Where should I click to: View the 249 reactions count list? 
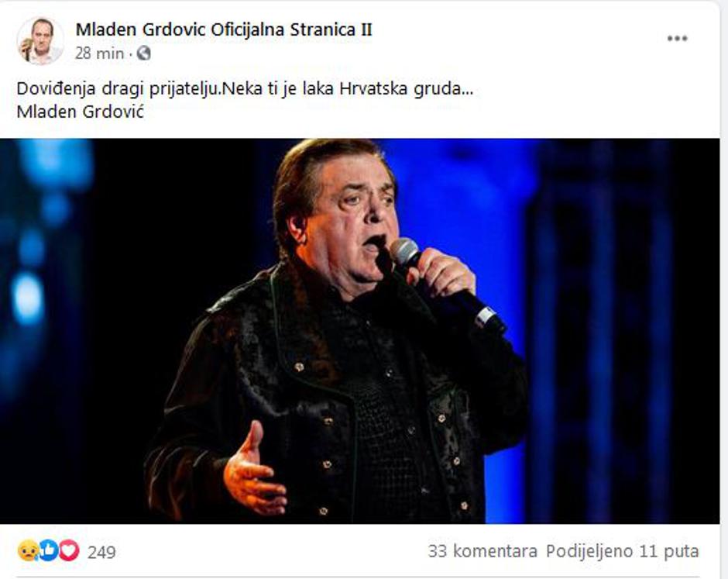(x=101, y=552)
